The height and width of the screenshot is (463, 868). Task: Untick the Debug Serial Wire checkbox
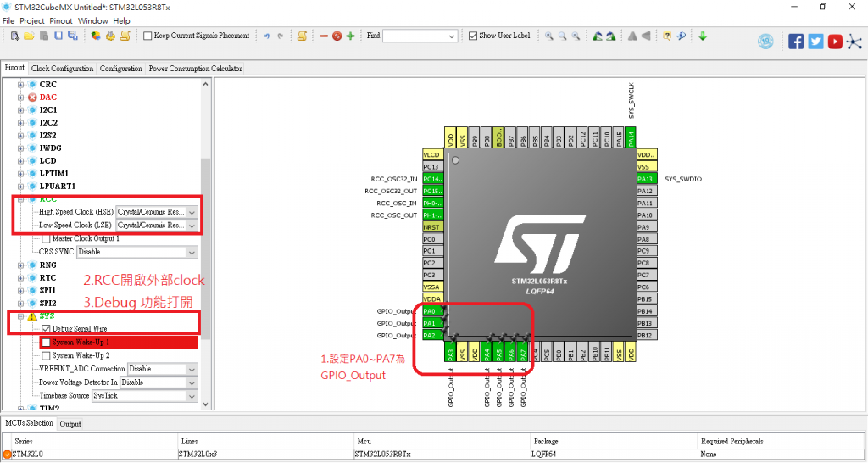[x=46, y=329]
